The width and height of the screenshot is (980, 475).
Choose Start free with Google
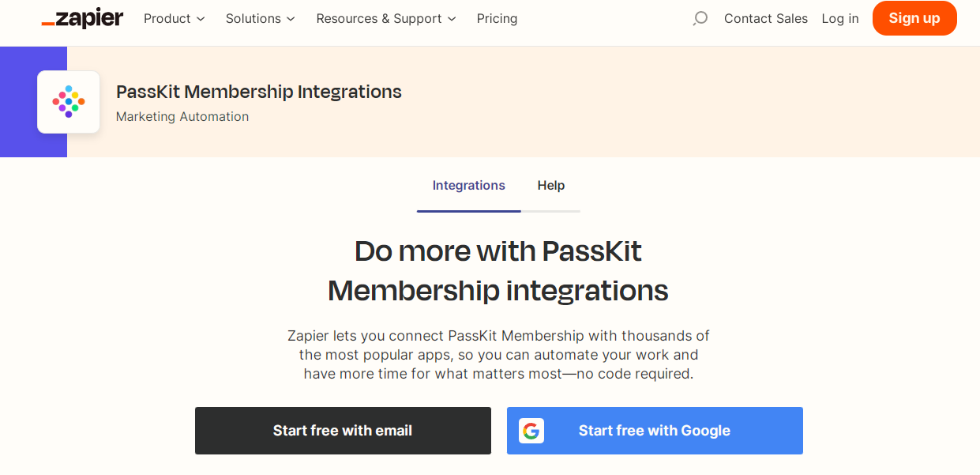[655, 431]
